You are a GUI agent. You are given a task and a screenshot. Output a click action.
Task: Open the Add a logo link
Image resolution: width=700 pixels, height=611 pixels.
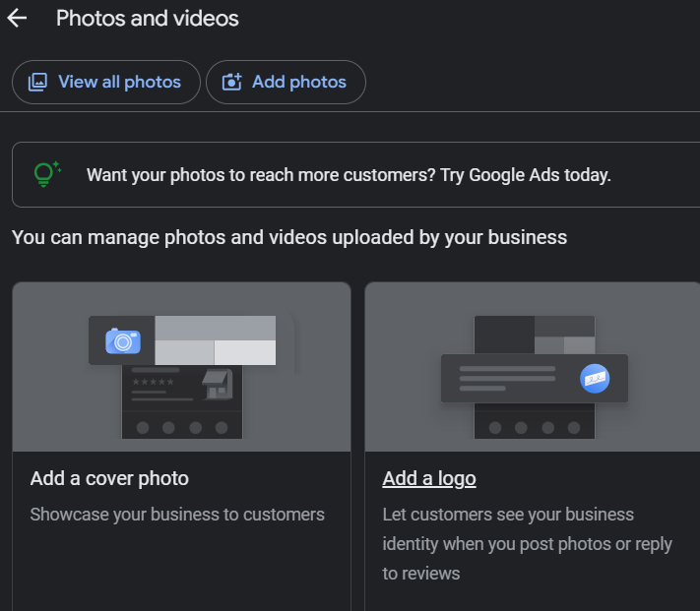[429, 478]
